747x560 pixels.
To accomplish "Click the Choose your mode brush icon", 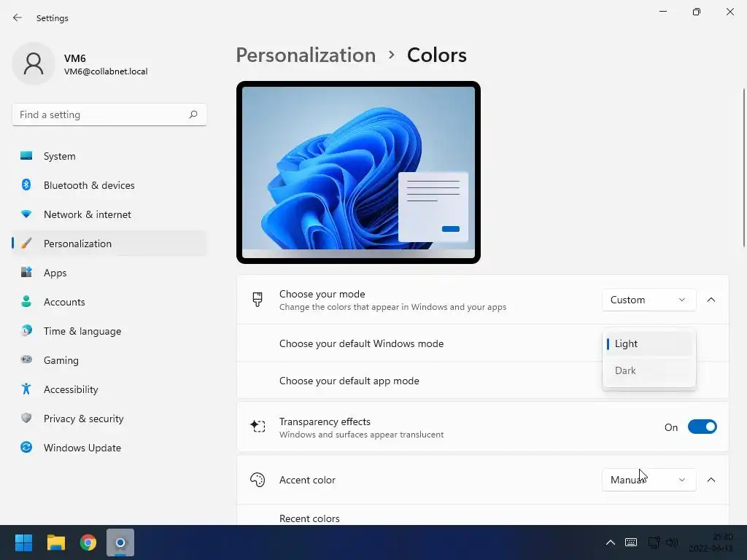I will point(258,300).
